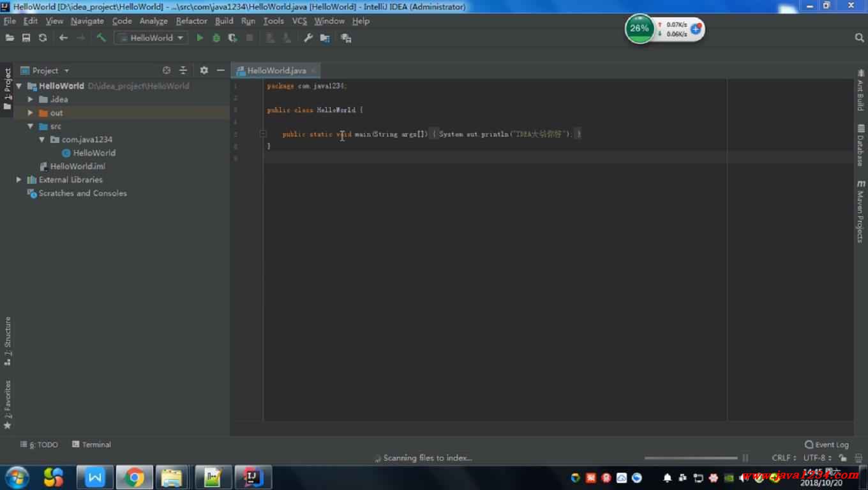Build project with the hammer icon
The height and width of the screenshot is (490, 868).
(101, 38)
